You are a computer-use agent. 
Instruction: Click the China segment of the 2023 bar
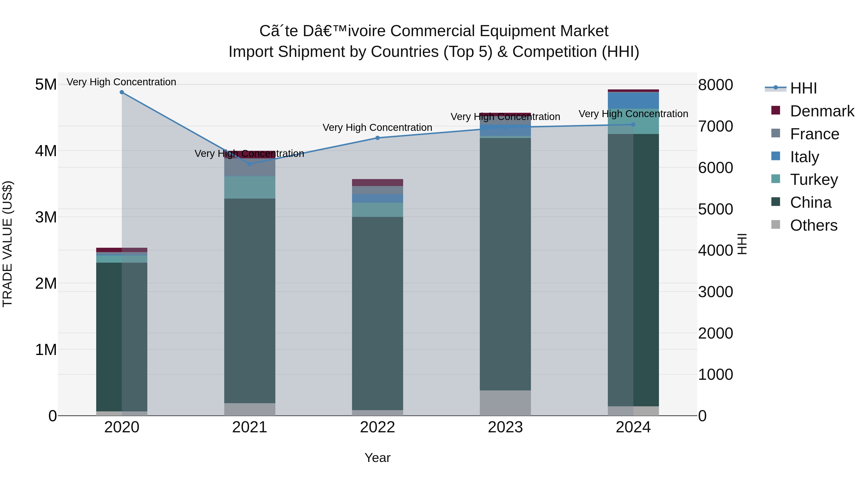(505, 264)
